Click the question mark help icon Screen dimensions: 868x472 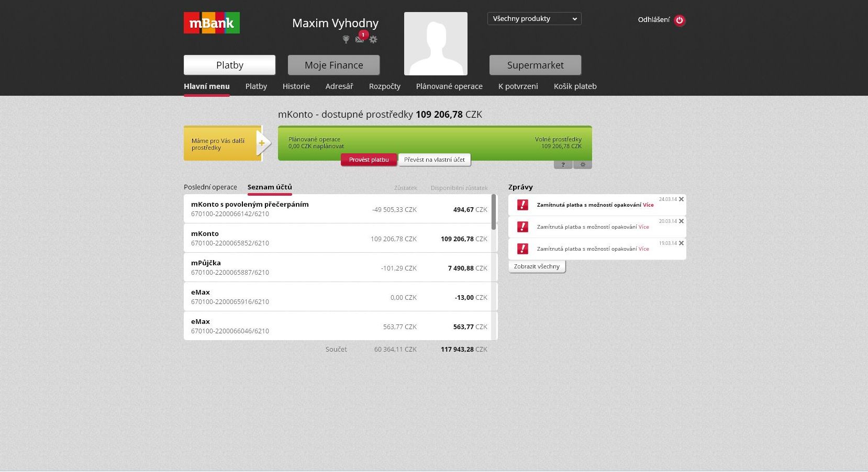(x=563, y=165)
